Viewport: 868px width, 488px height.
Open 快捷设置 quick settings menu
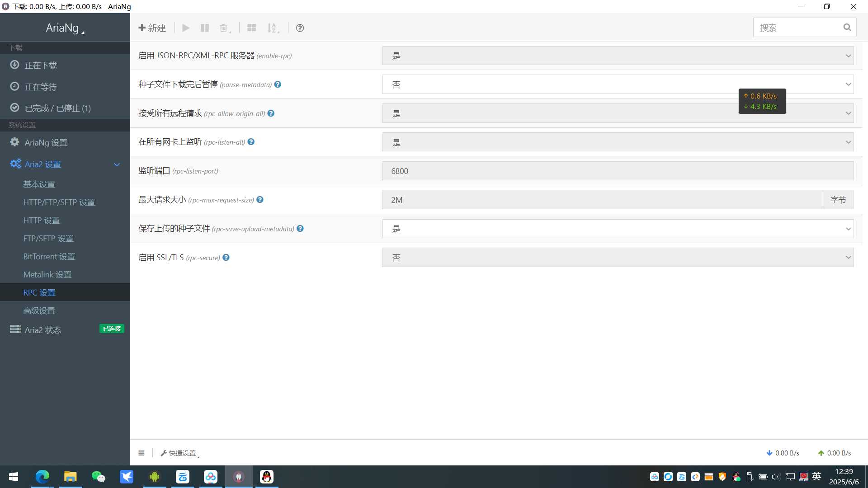point(179,453)
